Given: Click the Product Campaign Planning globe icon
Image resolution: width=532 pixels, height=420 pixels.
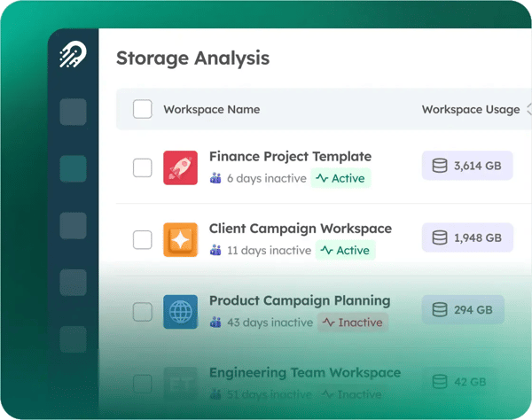Looking at the screenshot, I should [181, 312].
